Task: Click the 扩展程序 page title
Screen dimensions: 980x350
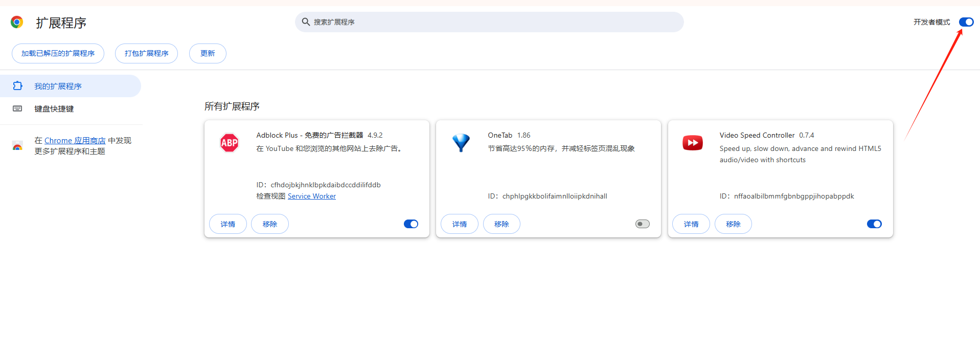Action: coord(61,23)
